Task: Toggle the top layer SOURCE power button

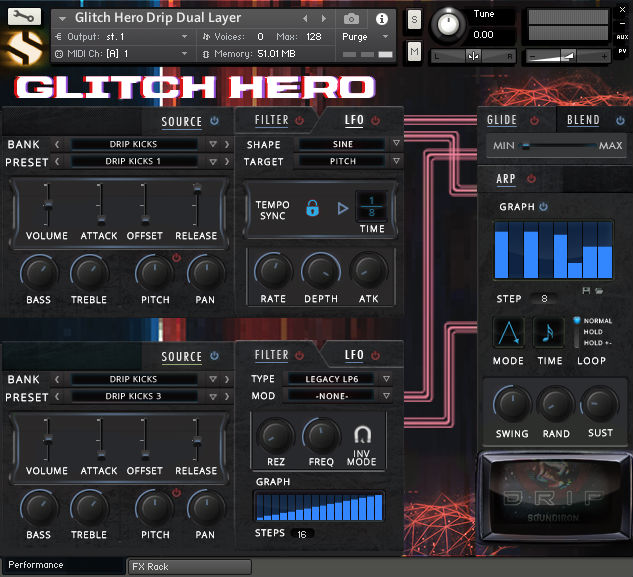Action: coord(214,121)
